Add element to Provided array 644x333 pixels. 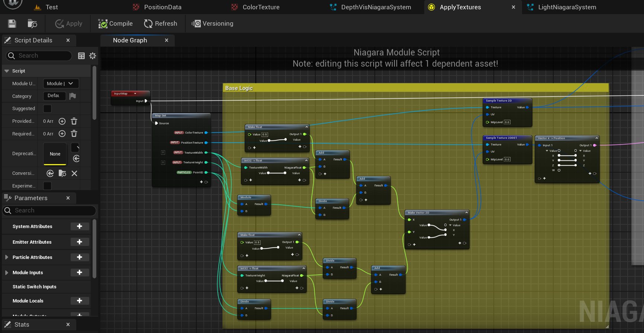[x=62, y=121]
